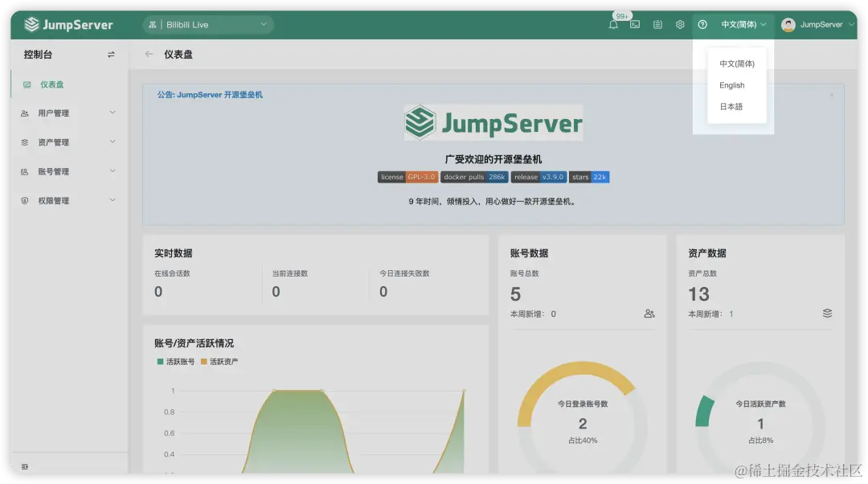
Task: Click the 账号/资产活跃情况 chart title
Action: [x=194, y=343]
